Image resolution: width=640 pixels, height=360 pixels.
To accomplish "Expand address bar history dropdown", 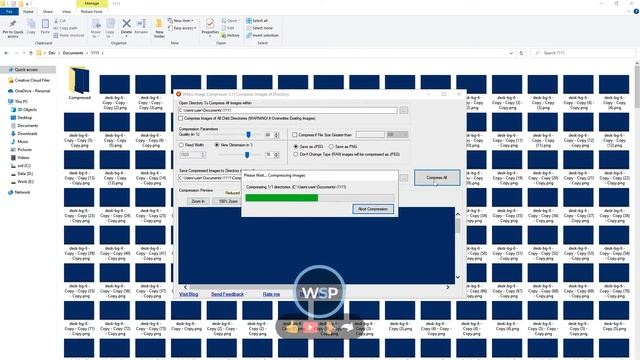I will (511, 53).
